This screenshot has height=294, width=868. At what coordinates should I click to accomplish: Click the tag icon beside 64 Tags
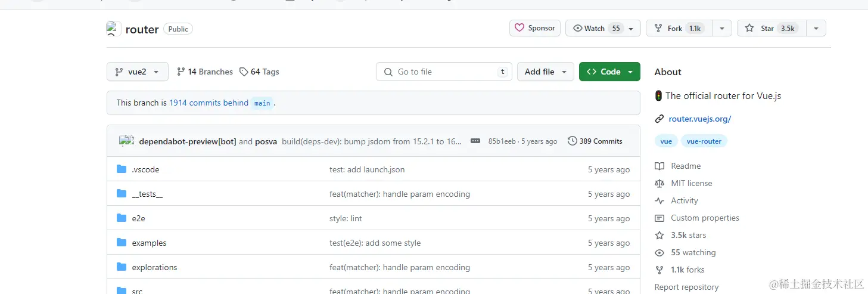[x=244, y=72]
